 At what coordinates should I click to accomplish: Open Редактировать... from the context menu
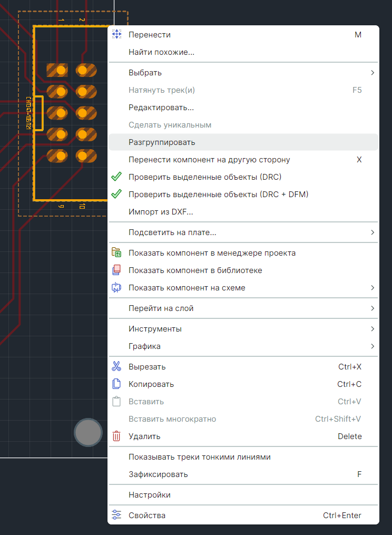click(243, 108)
